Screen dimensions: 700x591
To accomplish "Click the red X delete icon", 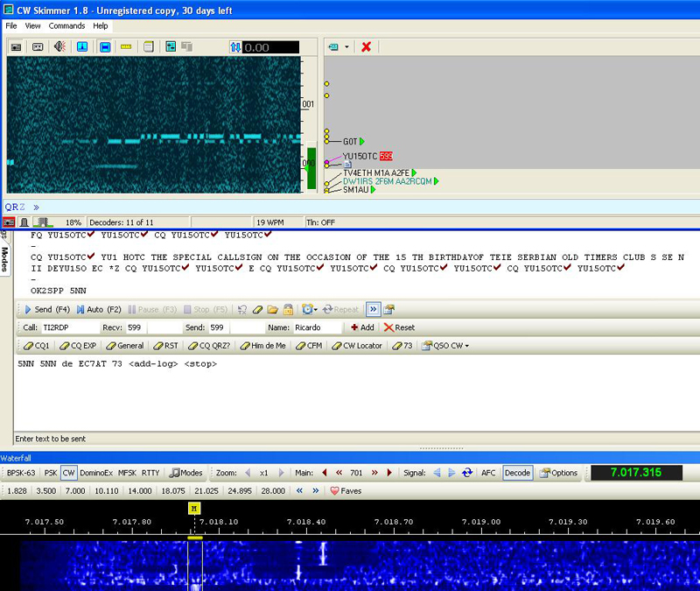I will pos(366,47).
